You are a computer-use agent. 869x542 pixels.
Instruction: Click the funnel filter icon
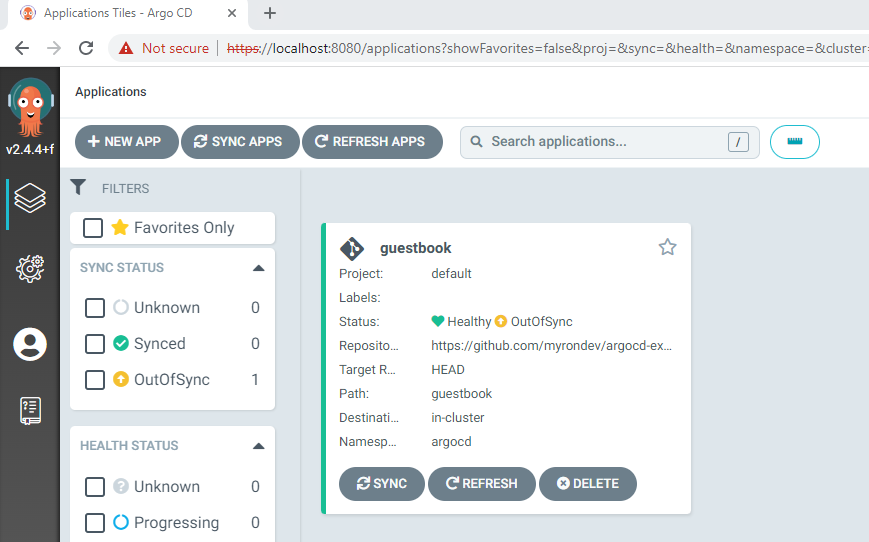(78, 187)
